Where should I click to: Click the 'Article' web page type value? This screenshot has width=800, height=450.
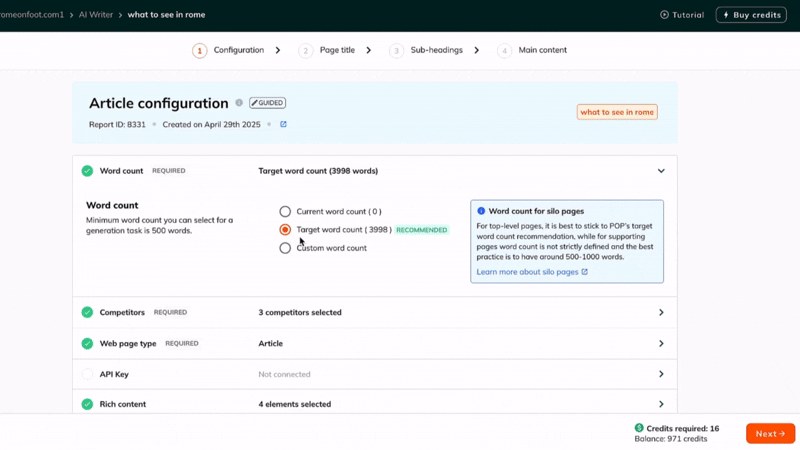(x=270, y=343)
